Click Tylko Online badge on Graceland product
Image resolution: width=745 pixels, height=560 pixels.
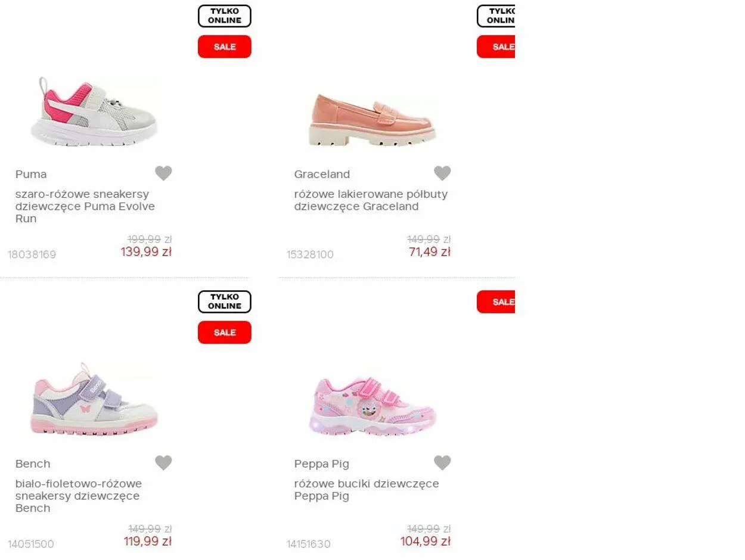(496, 16)
